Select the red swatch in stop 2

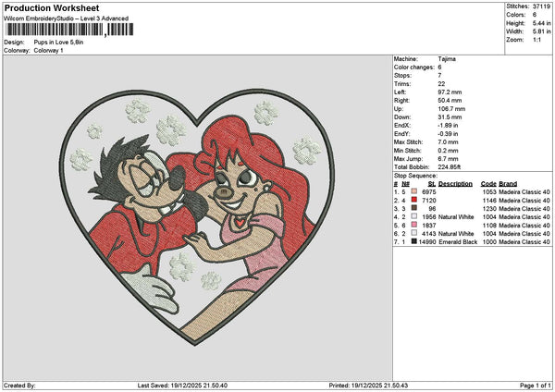pos(414,200)
